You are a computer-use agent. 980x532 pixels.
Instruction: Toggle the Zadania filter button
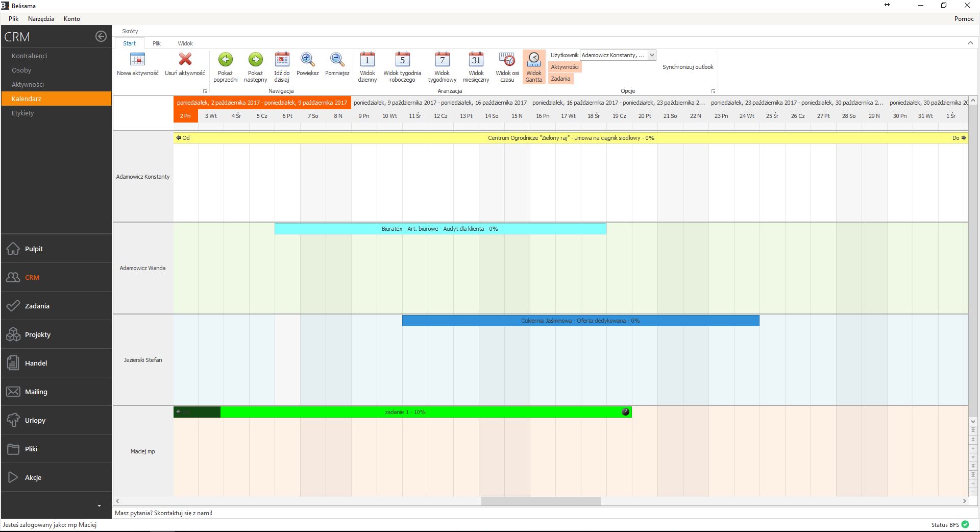pos(560,79)
